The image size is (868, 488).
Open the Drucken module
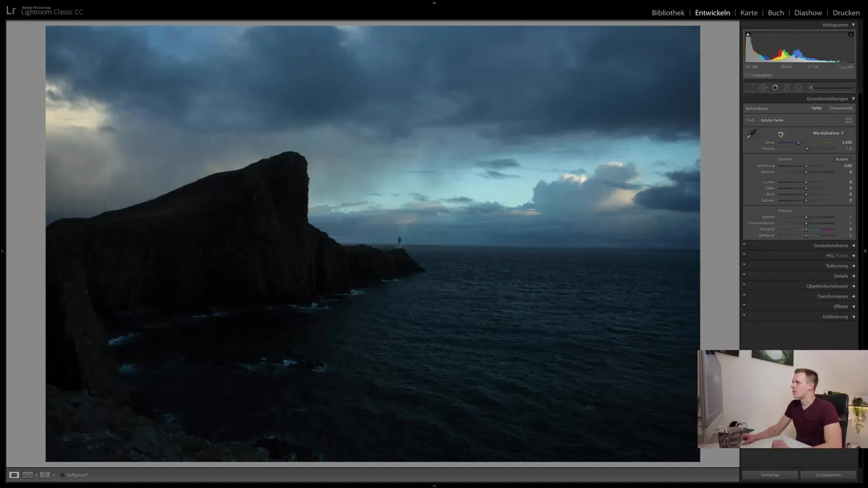[846, 13]
